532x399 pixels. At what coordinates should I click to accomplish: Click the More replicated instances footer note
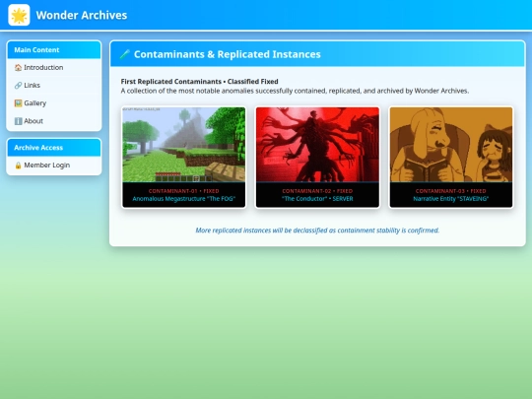[x=317, y=231]
